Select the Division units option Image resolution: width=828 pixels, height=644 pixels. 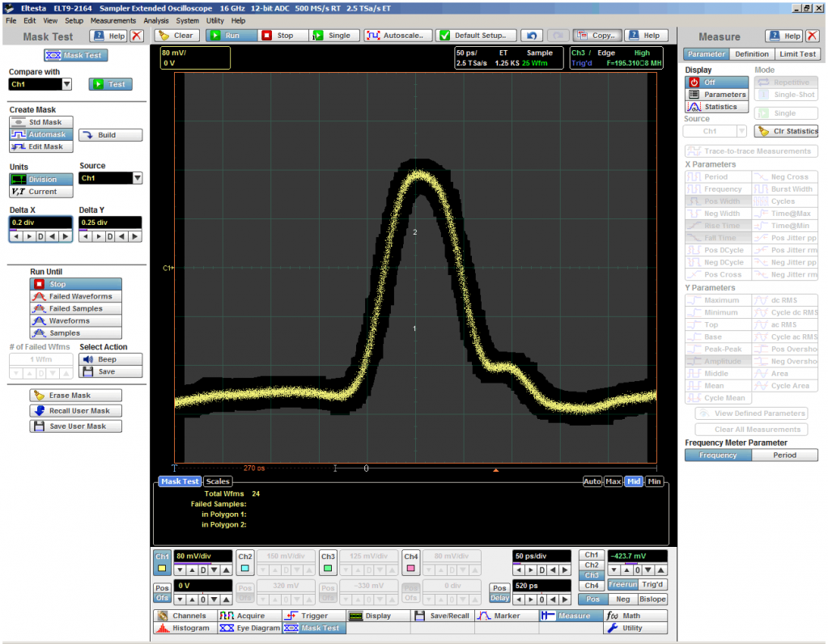tap(41, 180)
